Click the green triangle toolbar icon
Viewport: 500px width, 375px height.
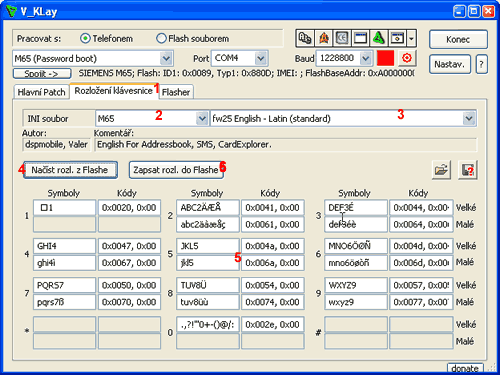click(378, 38)
